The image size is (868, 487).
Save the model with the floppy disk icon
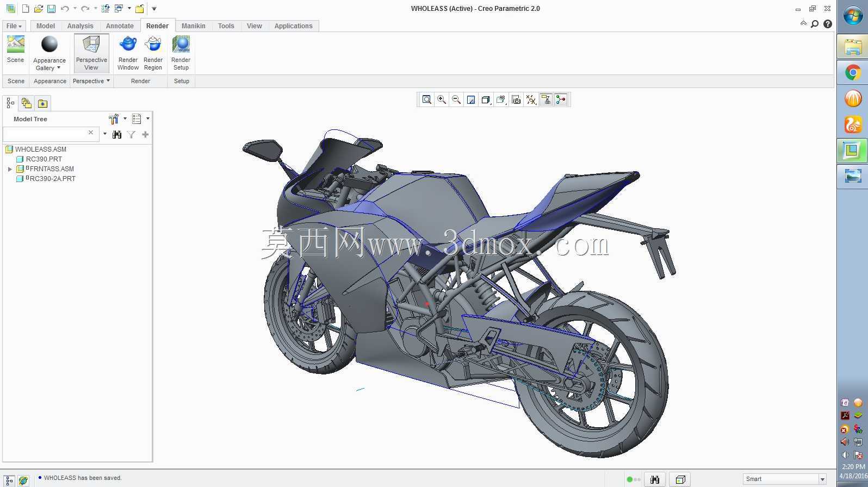tap(51, 9)
